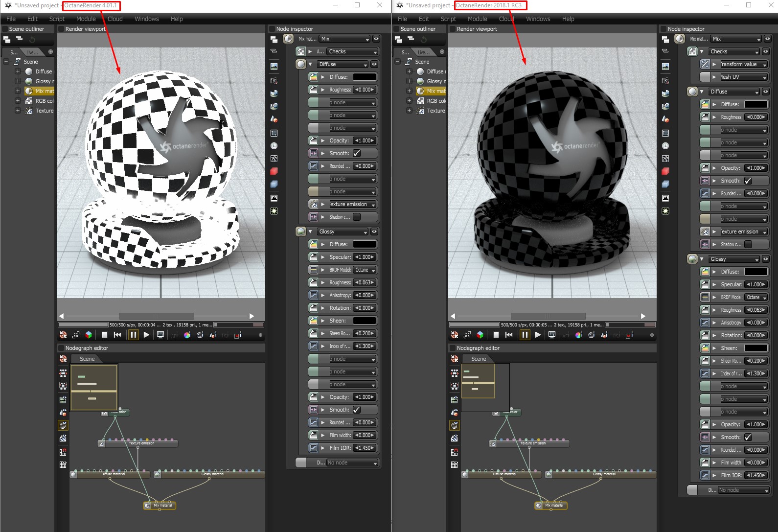Open the Glossy dropdown in right Node inspector
The image size is (778, 532).
point(734,259)
